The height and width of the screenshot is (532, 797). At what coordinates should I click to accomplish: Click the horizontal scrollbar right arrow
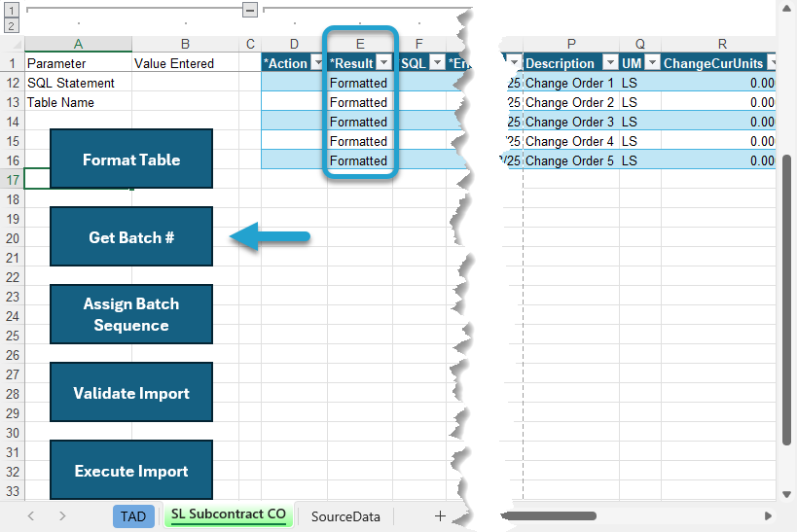click(768, 516)
